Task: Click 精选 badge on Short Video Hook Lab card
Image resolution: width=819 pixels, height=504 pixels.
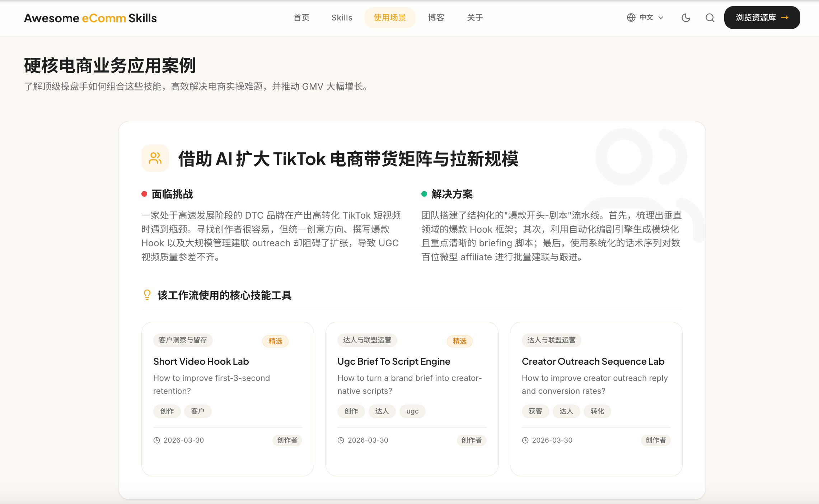Action: (275, 341)
